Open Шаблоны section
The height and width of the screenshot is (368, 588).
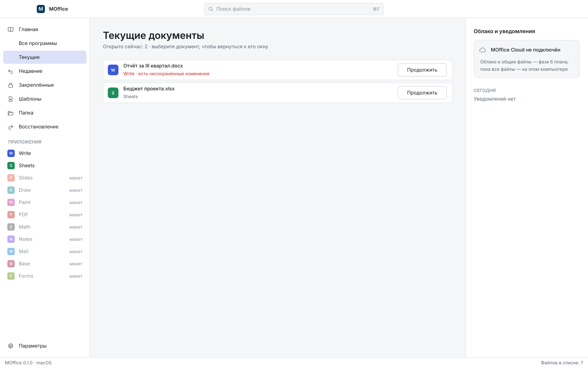45,99
